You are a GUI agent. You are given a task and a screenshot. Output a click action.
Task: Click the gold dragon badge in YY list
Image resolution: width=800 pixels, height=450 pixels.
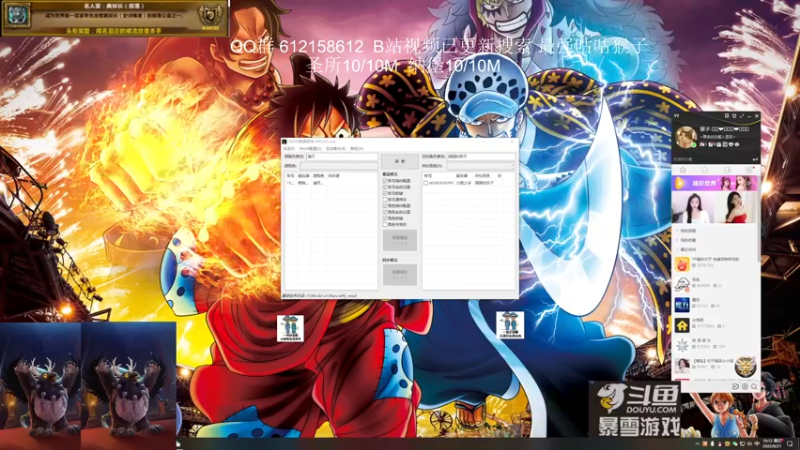pos(745,367)
